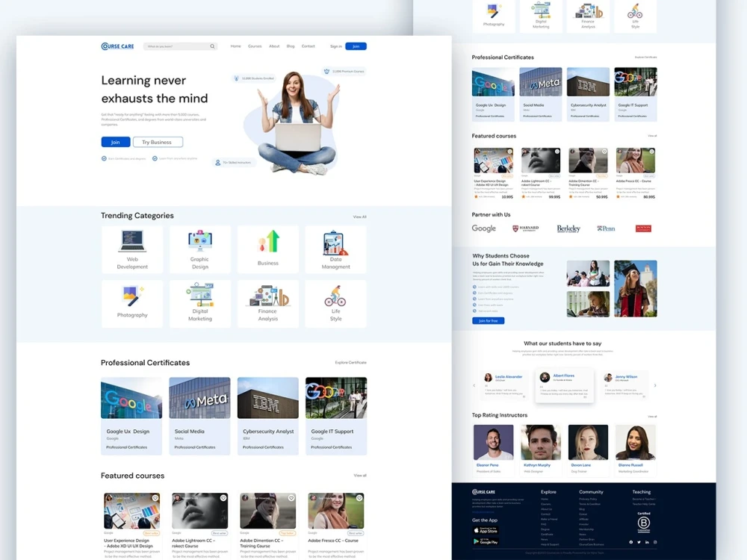Click Help & Support under footer Explore
The image size is (747, 560).
tap(550, 544)
